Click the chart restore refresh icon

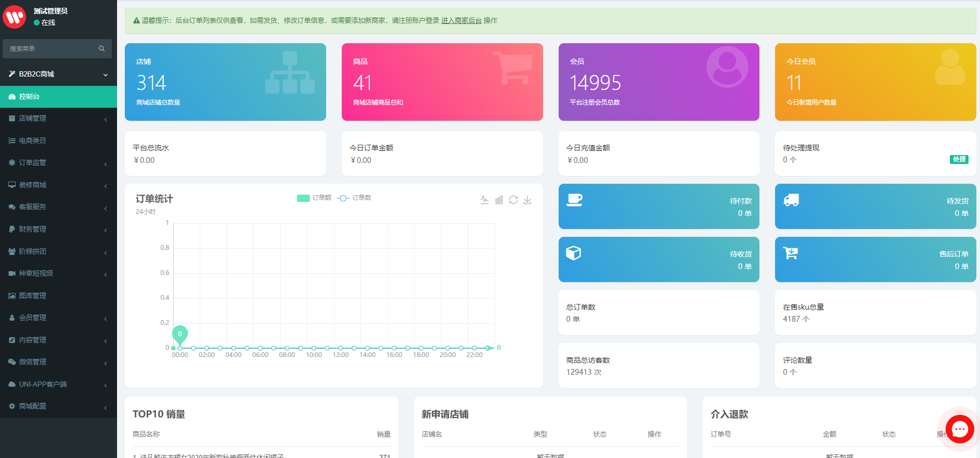tap(513, 200)
